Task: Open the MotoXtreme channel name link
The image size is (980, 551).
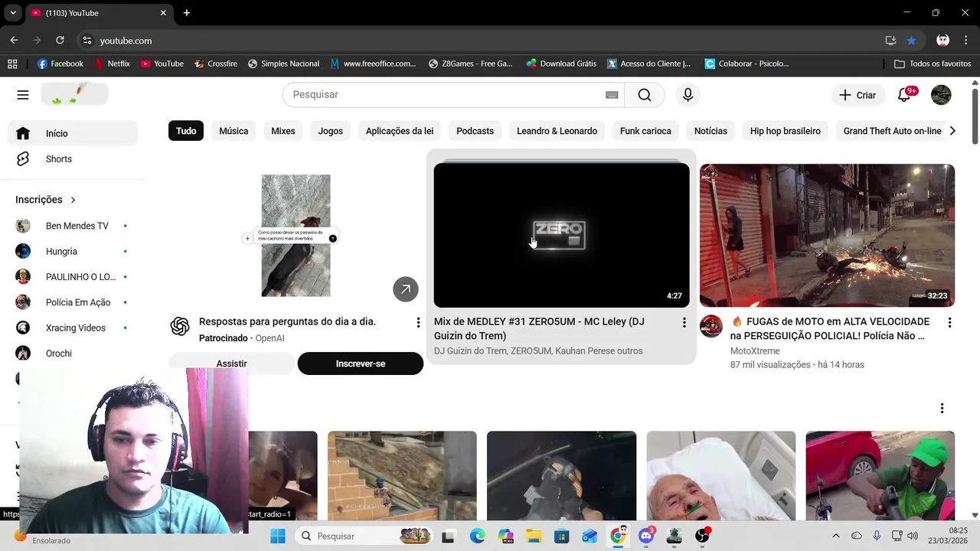Action: click(755, 351)
